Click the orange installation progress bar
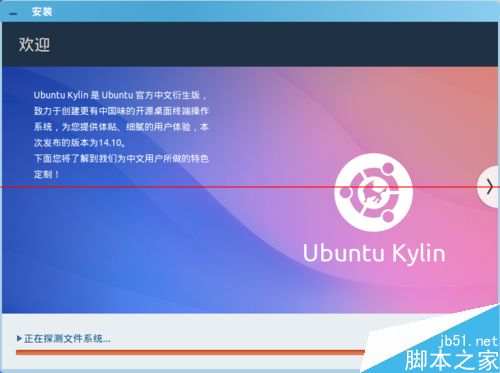Viewport: 500px width, 373px height. click(191, 352)
